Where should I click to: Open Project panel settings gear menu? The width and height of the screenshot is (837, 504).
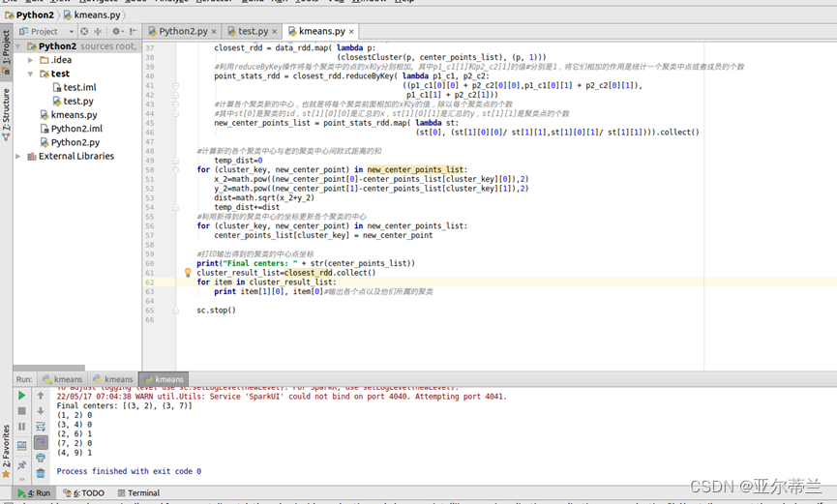pos(117,32)
